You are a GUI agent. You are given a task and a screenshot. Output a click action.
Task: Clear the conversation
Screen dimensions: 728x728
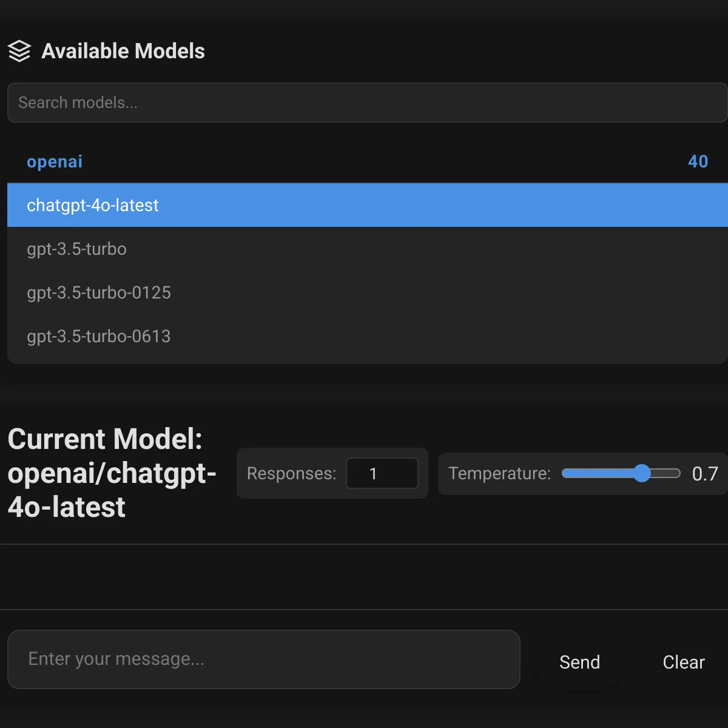[684, 662]
